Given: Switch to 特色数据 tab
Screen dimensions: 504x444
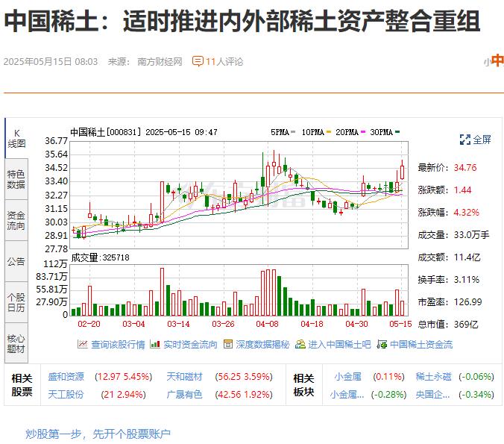Looking at the screenshot, I should click(x=16, y=179).
